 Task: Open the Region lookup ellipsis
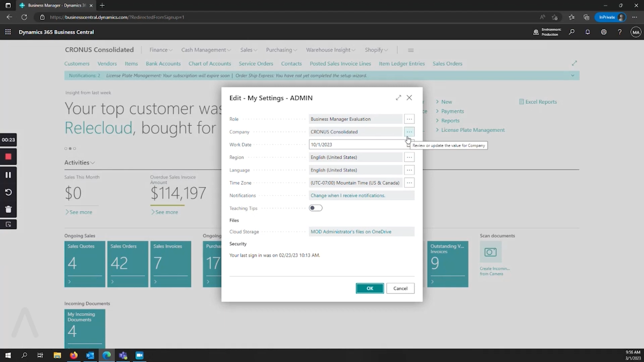409,157
